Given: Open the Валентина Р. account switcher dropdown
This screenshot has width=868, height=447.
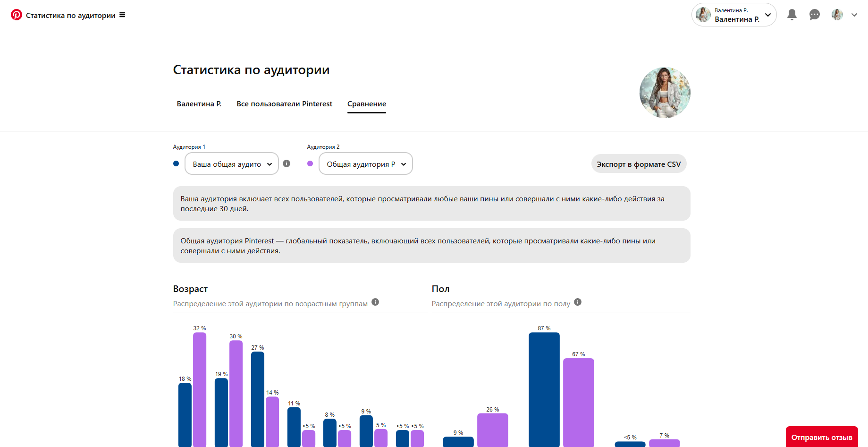Looking at the screenshot, I should click(734, 15).
